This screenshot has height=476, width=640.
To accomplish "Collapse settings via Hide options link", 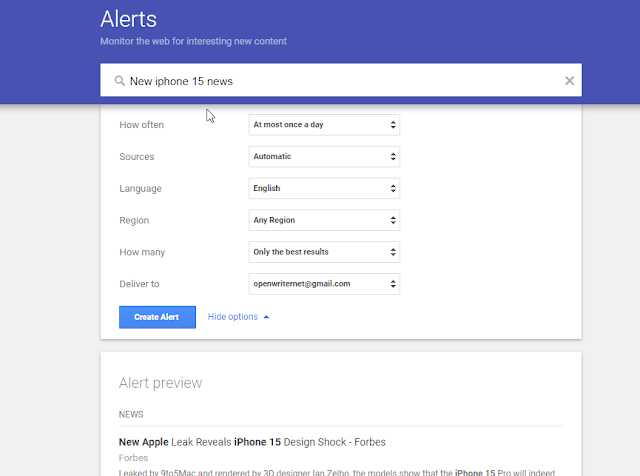I will (x=238, y=317).
